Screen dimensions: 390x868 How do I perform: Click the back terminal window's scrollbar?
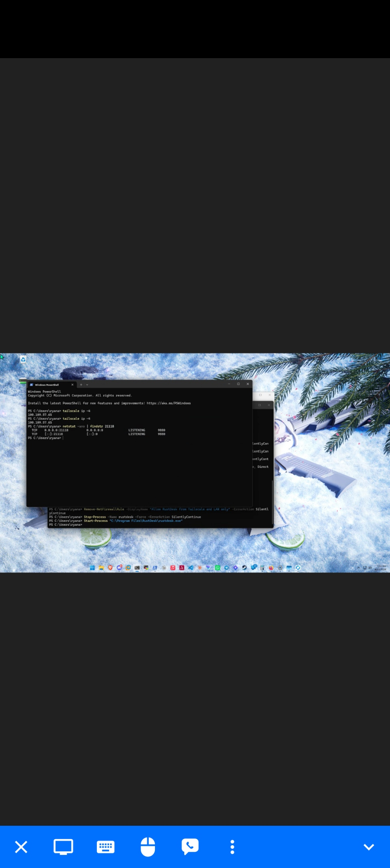(x=272, y=503)
